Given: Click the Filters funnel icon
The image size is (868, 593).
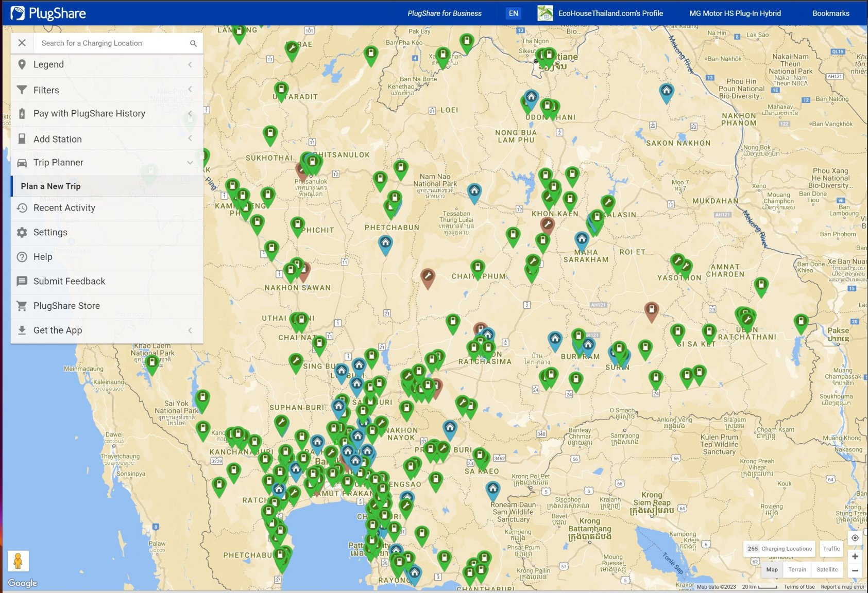Looking at the screenshot, I should (x=22, y=90).
